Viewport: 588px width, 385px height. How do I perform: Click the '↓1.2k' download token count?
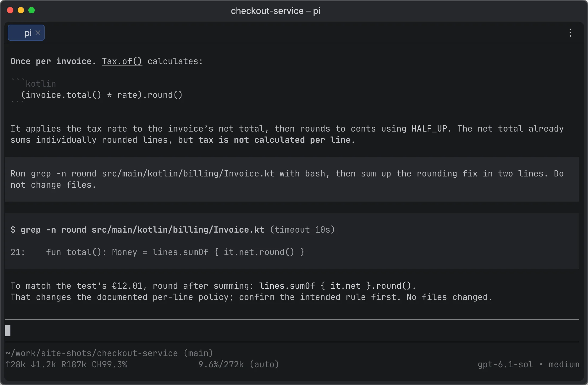[43, 364]
